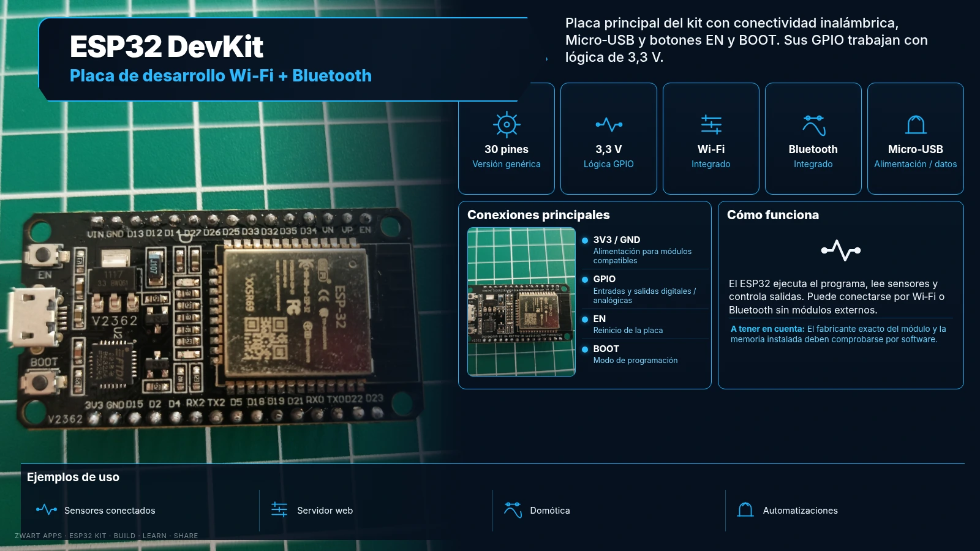Click the El ESP32 ejecuta el programa paragraph

[837, 297]
